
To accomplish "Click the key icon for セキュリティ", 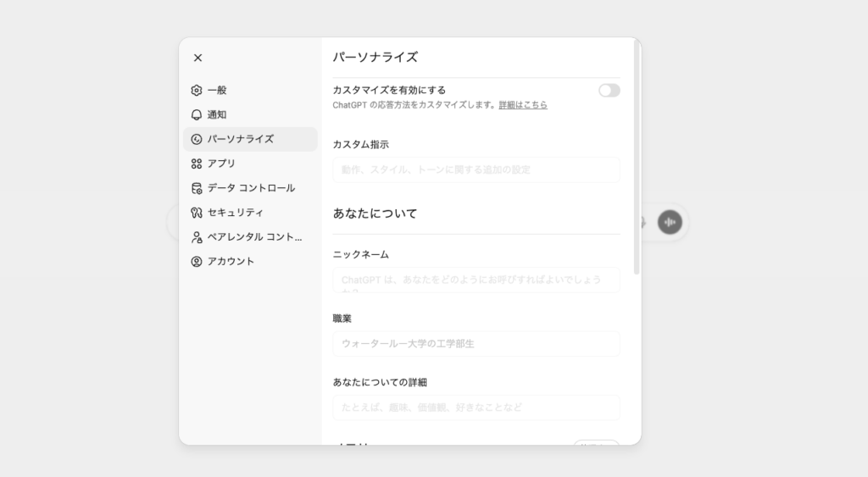I will click(197, 213).
